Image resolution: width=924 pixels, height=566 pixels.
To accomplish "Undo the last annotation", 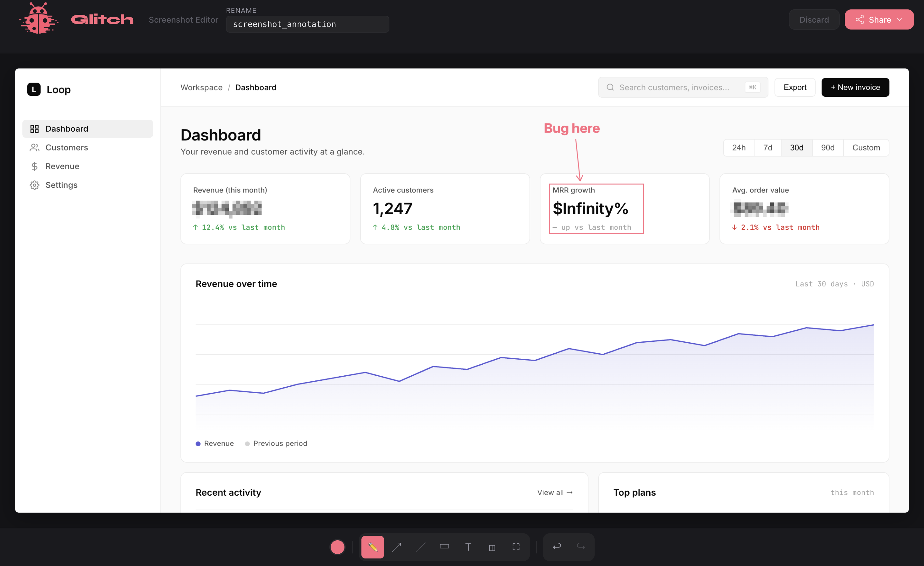I will (x=557, y=547).
